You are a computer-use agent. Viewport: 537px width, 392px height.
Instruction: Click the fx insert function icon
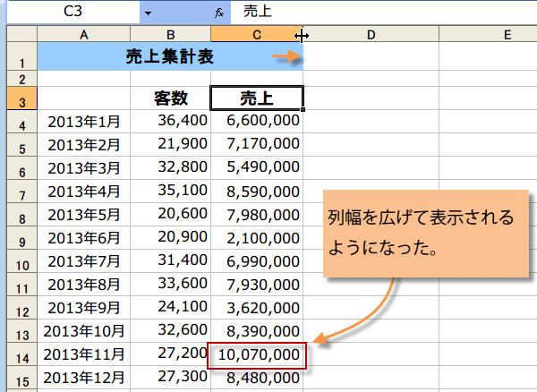[219, 13]
